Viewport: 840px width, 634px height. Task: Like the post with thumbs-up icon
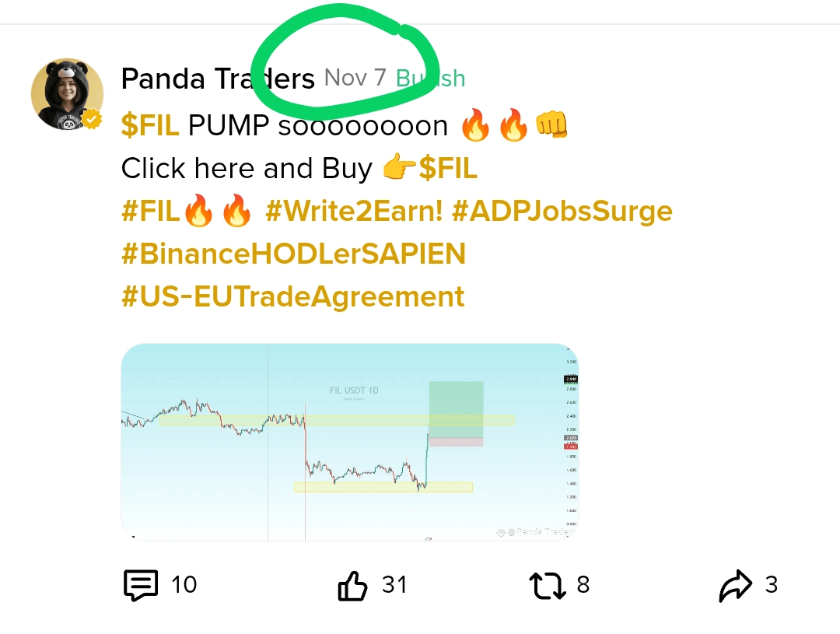click(352, 586)
